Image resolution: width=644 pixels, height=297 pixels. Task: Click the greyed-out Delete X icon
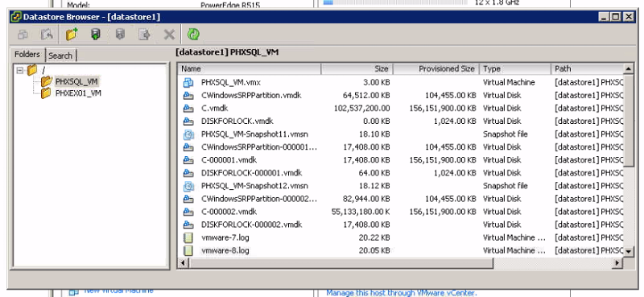point(169,35)
